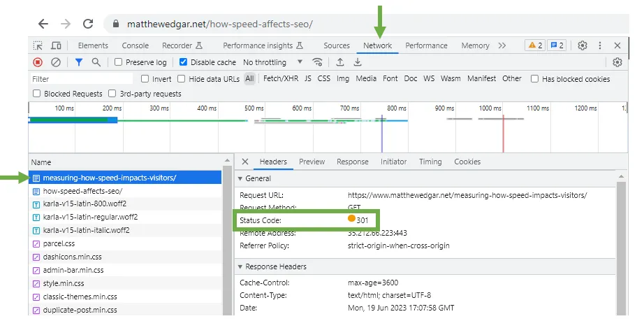The image size is (644, 328).
Task: Filter requests by Font type
Action: 390,78
